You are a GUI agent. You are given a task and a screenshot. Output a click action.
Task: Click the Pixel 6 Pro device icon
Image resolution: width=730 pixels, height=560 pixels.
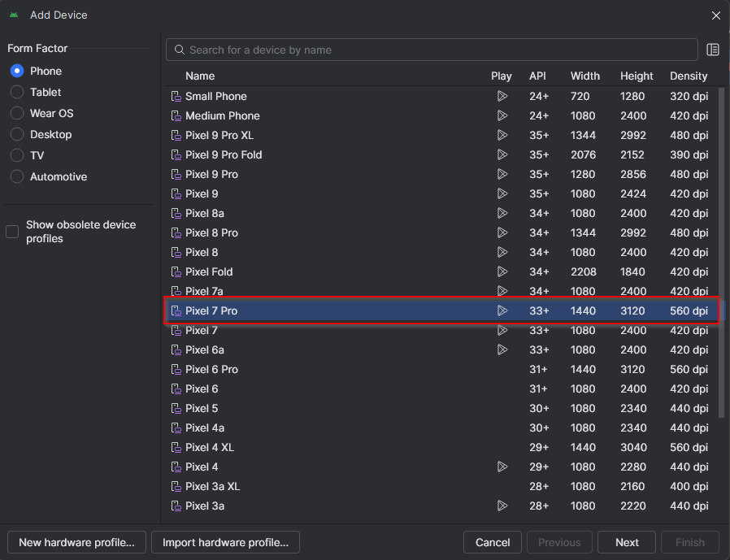[176, 370]
